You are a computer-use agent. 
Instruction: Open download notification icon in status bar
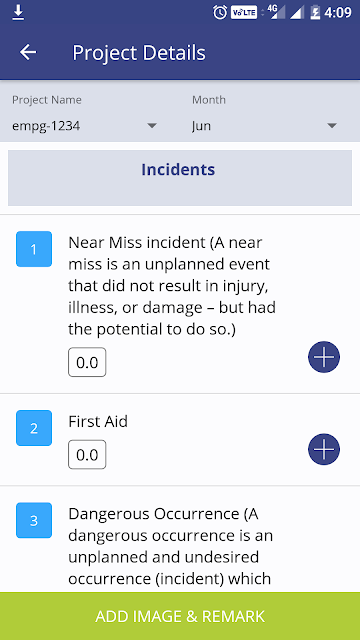pos(18,13)
